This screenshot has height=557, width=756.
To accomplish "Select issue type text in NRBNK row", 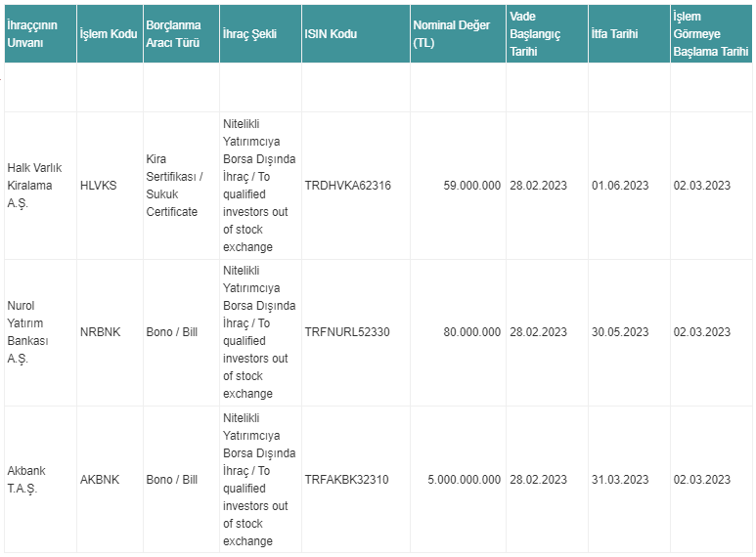I will click(259, 332).
